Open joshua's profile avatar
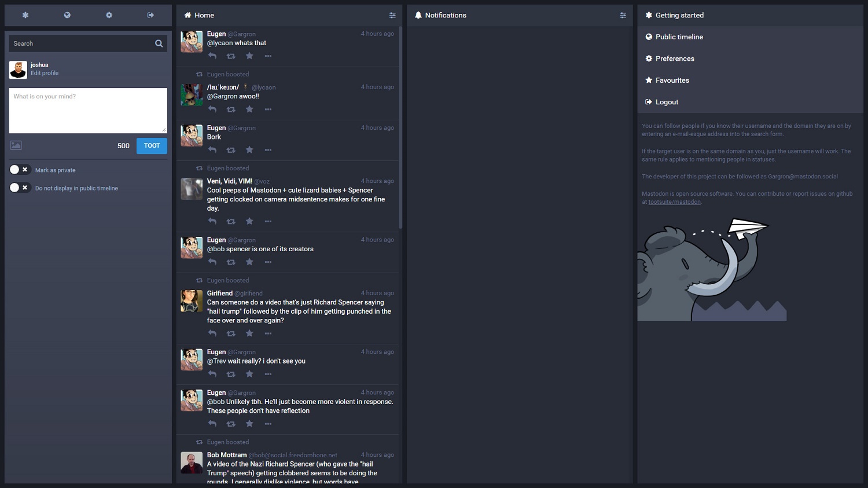 click(x=18, y=69)
